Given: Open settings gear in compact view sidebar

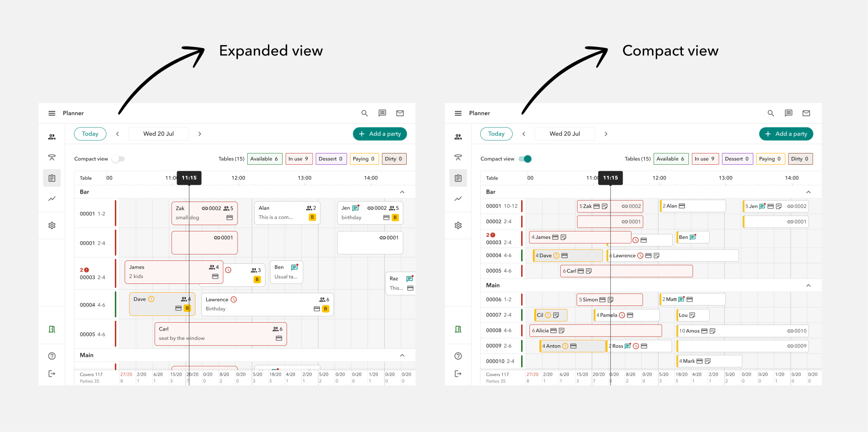Looking at the screenshot, I should pos(458,226).
